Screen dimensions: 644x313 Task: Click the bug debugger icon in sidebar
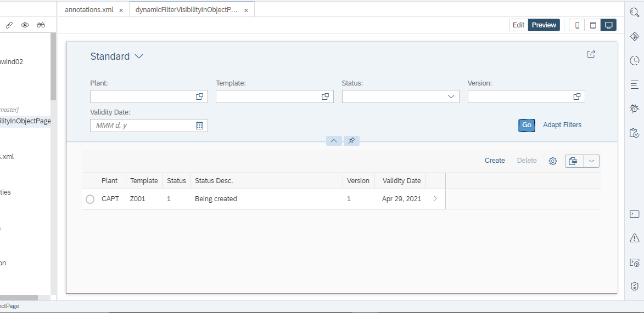pos(635,109)
